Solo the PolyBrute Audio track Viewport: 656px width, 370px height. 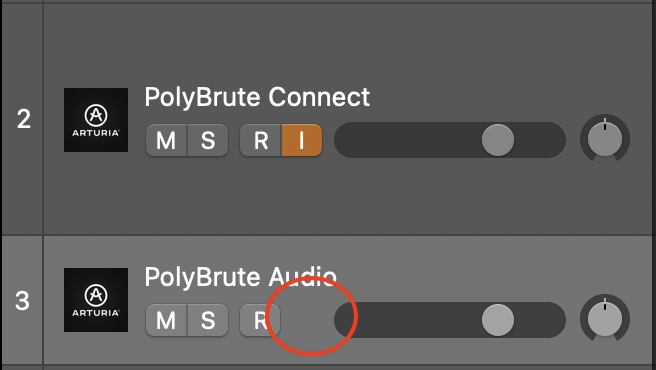[208, 320]
